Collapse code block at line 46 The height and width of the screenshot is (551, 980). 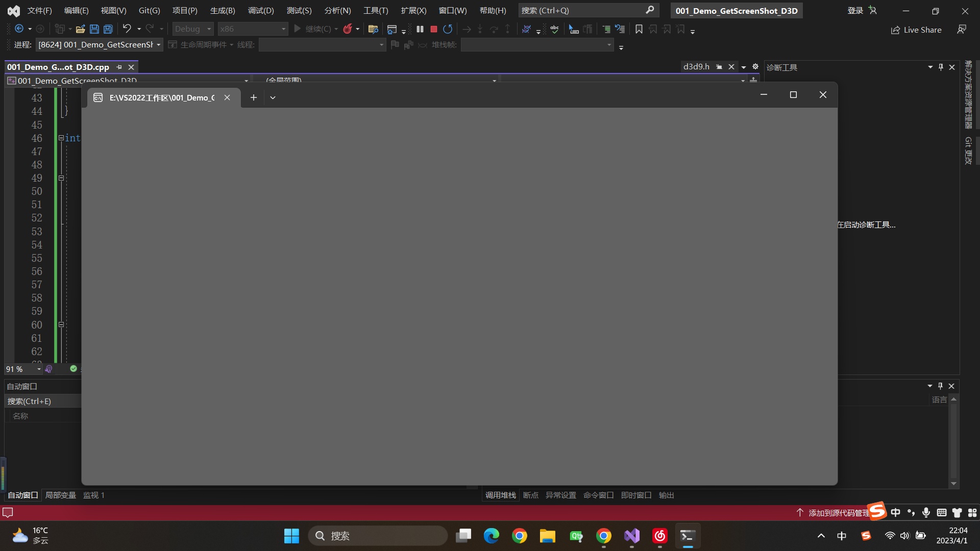pos(61,138)
